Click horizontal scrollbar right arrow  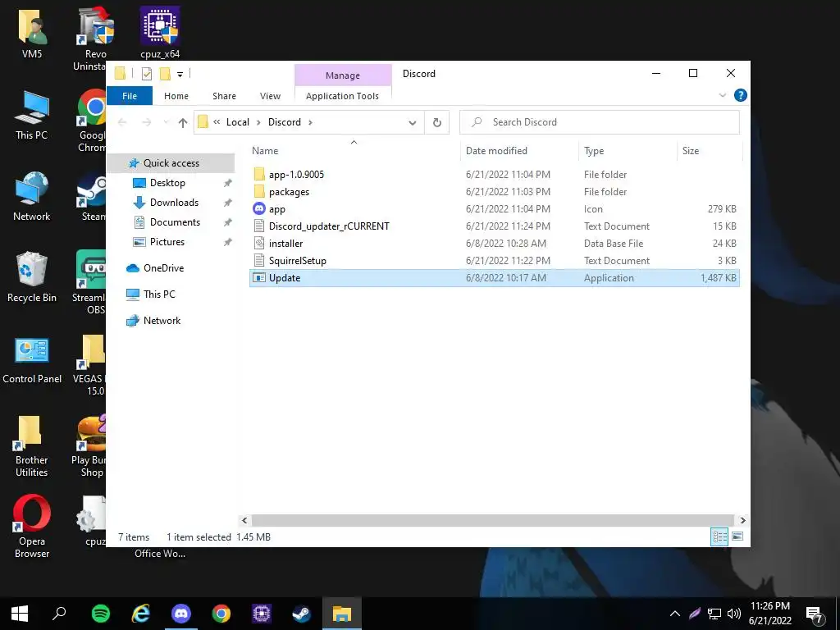[x=742, y=520]
